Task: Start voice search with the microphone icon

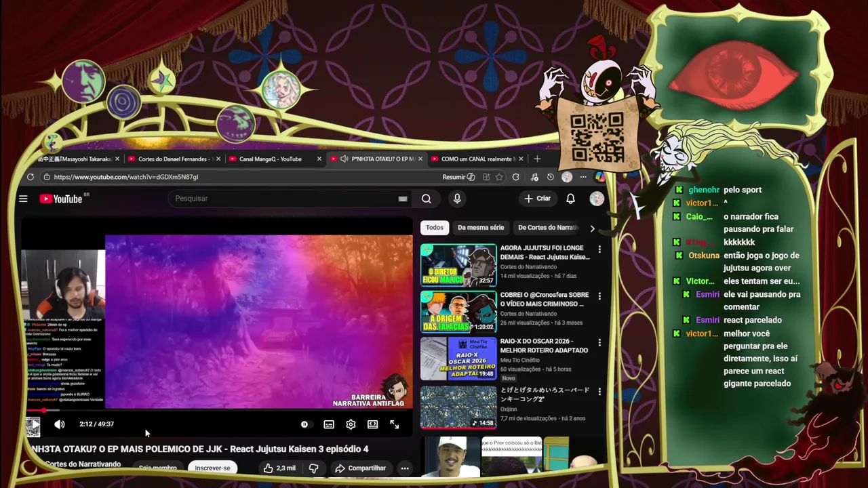Action: 457,199
